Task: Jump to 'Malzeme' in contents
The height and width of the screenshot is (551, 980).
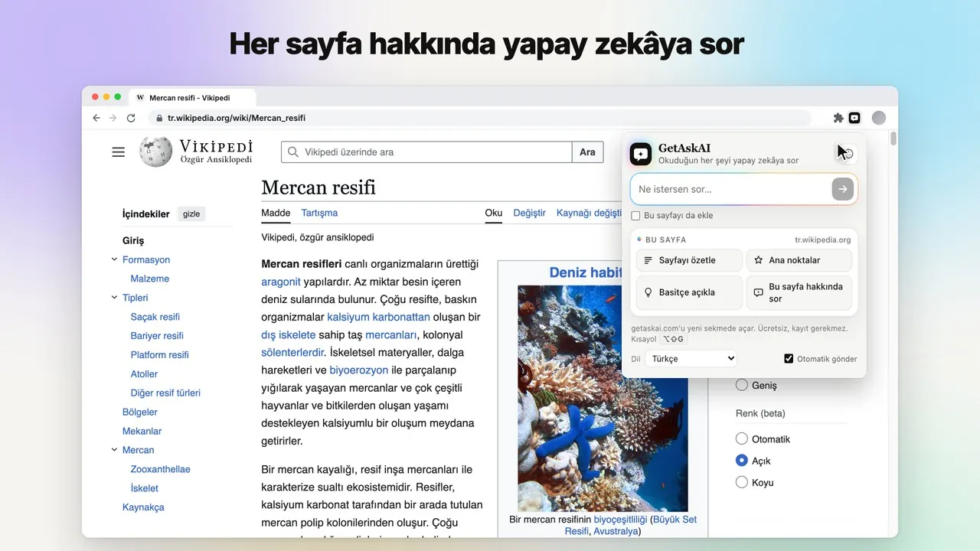Action: click(x=150, y=279)
